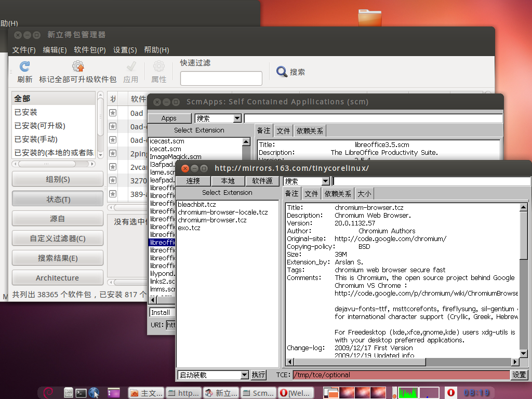Launch the terminal icon in taskbar
The image size is (532, 399).
click(81, 393)
